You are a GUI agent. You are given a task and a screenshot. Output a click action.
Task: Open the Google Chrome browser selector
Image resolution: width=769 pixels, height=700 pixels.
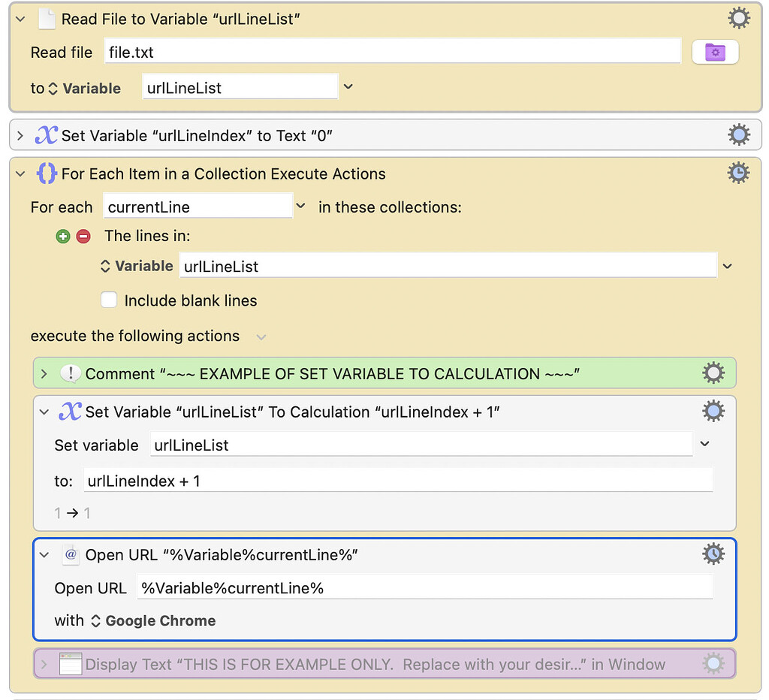(153, 621)
